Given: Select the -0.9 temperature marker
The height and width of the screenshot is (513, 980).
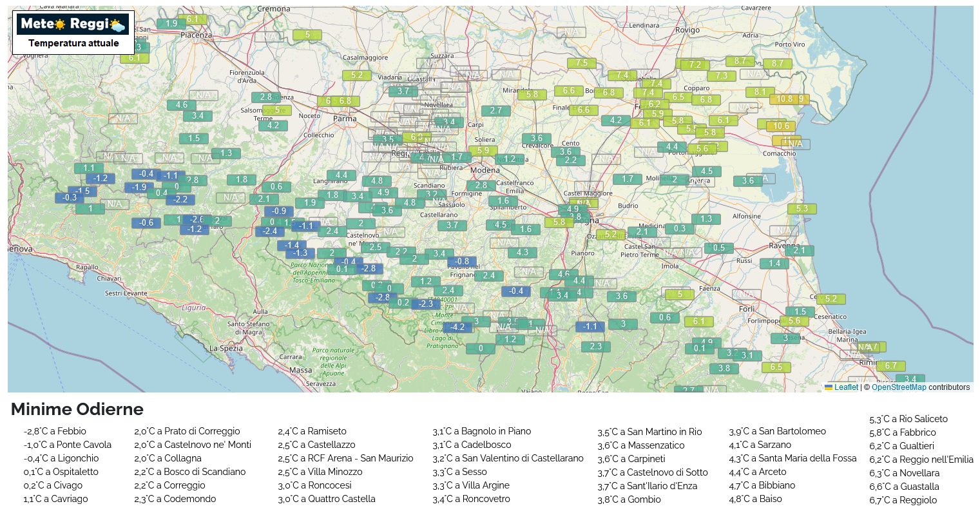Looking at the screenshot, I should pyautogui.click(x=278, y=211).
